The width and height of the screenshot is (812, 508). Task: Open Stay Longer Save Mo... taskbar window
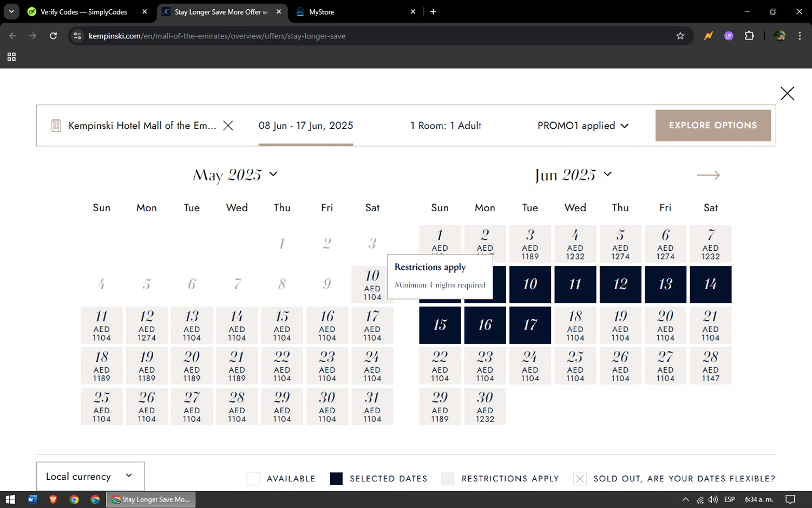(151, 499)
